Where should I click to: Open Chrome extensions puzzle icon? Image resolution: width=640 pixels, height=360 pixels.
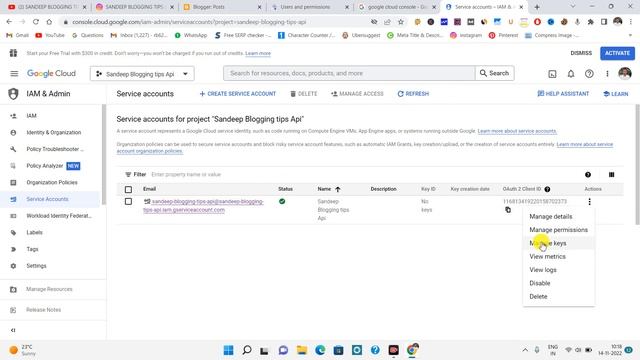[x=590, y=22]
